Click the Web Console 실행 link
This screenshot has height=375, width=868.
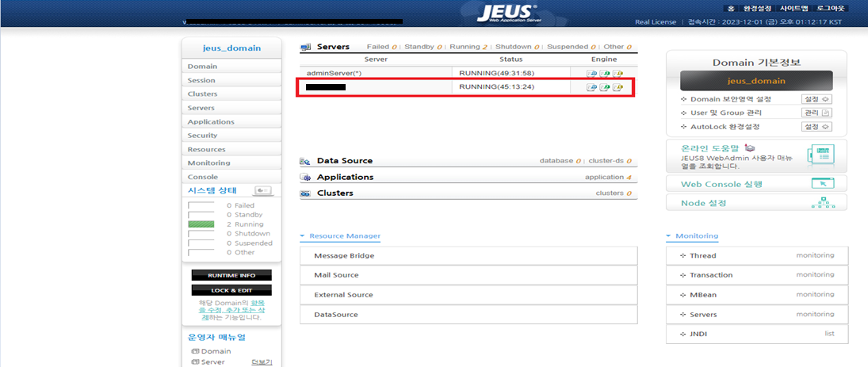(721, 184)
